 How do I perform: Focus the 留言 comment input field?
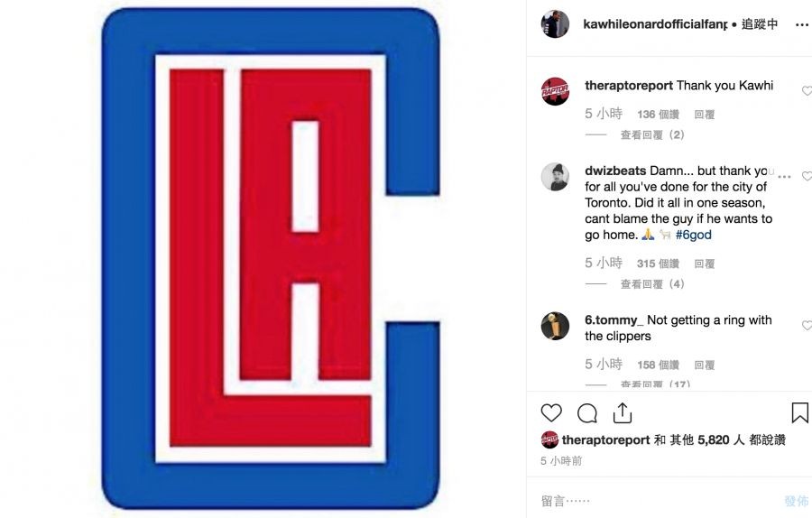coord(658,501)
